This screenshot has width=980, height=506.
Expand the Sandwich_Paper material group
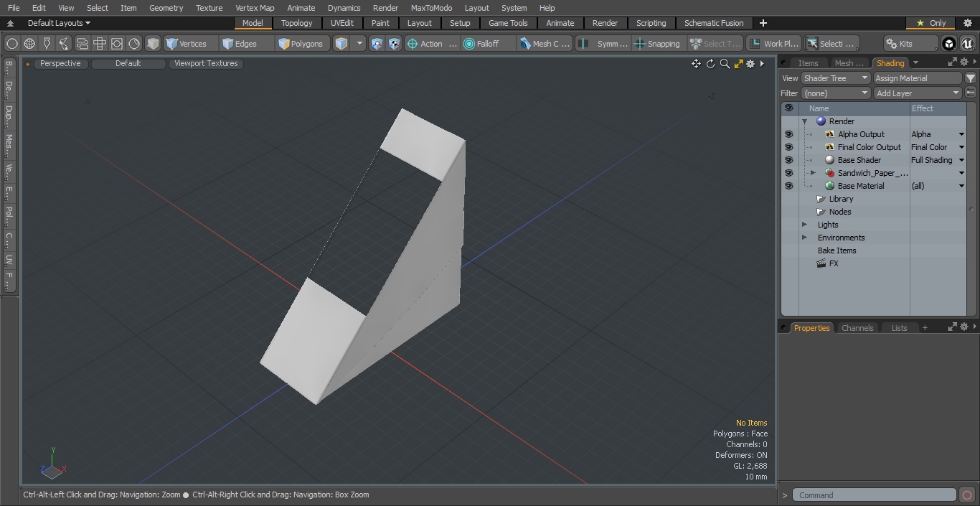(813, 173)
